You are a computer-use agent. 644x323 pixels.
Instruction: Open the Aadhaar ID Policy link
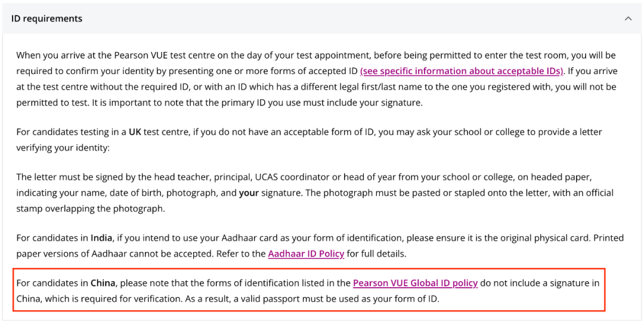pos(306,254)
